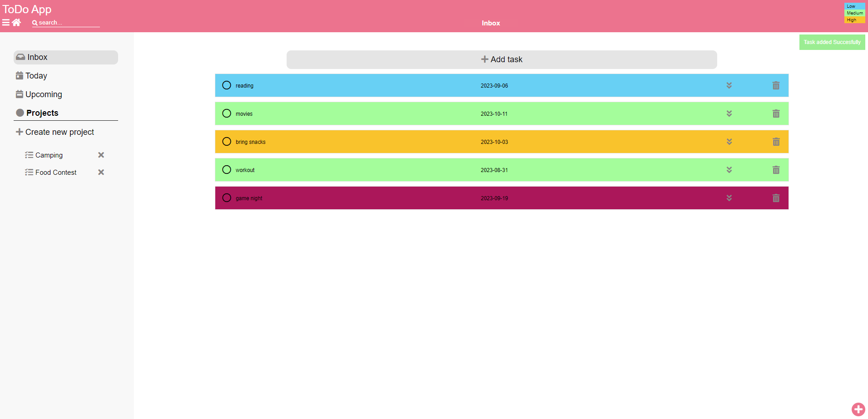
Task: Click the date 2023-08-31
Action: click(x=494, y=170)
